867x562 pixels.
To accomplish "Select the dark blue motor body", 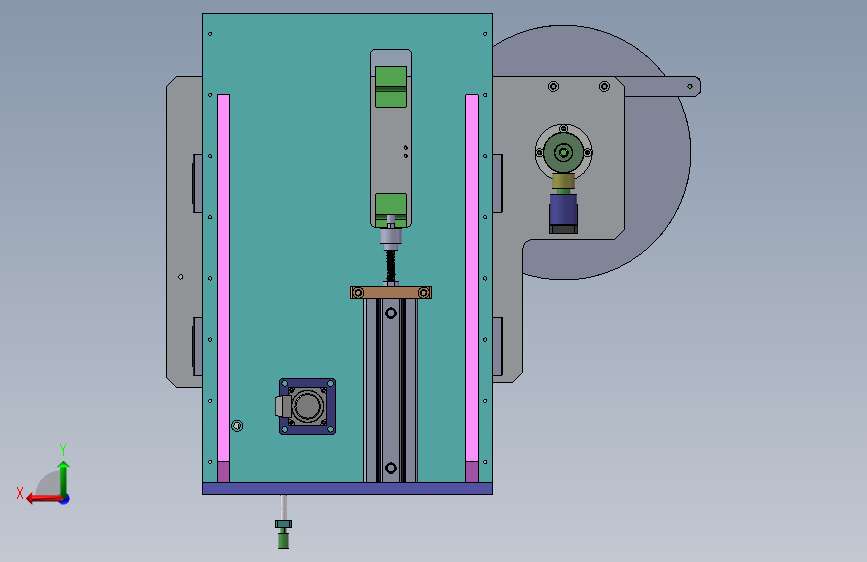I will 563,209.
